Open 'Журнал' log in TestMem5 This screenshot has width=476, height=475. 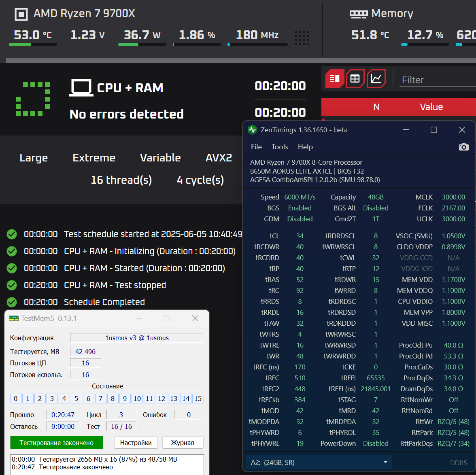(x=183, y=443)
